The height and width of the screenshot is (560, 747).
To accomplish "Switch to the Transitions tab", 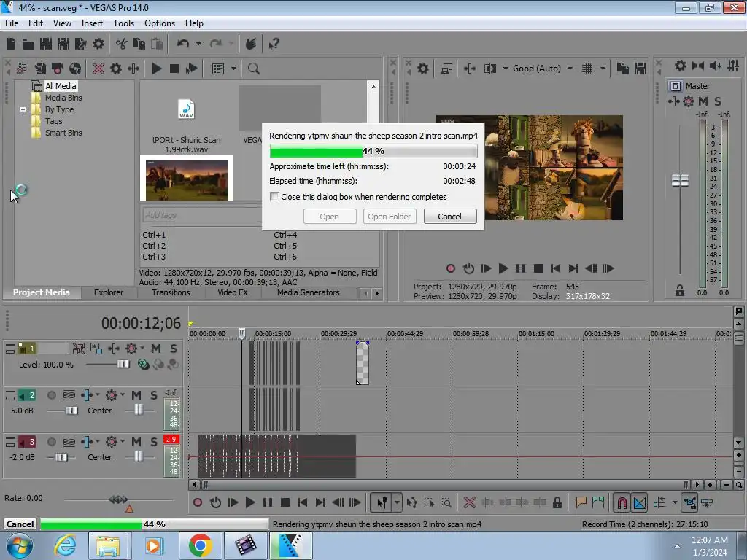I will click(171, 292).
